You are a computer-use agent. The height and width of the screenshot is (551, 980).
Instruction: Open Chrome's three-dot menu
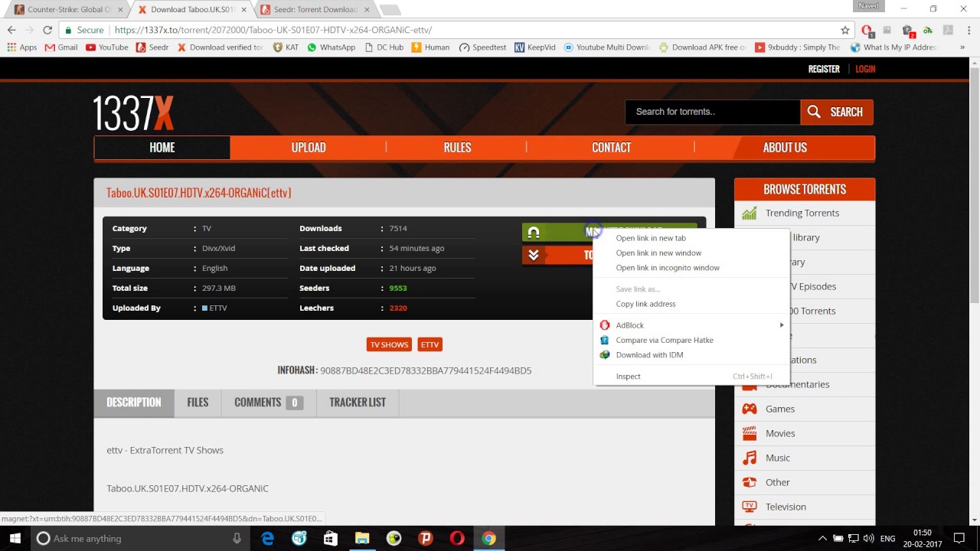[x=968, y=30]
